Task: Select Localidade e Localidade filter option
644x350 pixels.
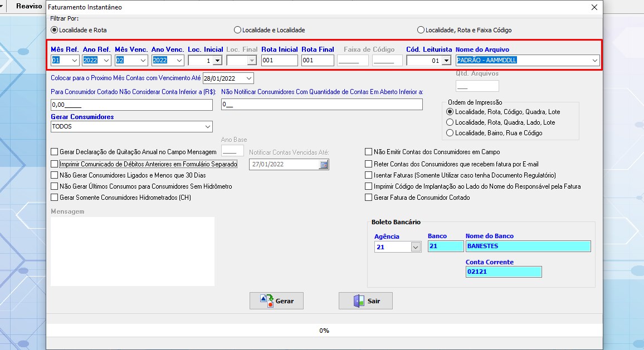Action: click(x=238, y=30)
